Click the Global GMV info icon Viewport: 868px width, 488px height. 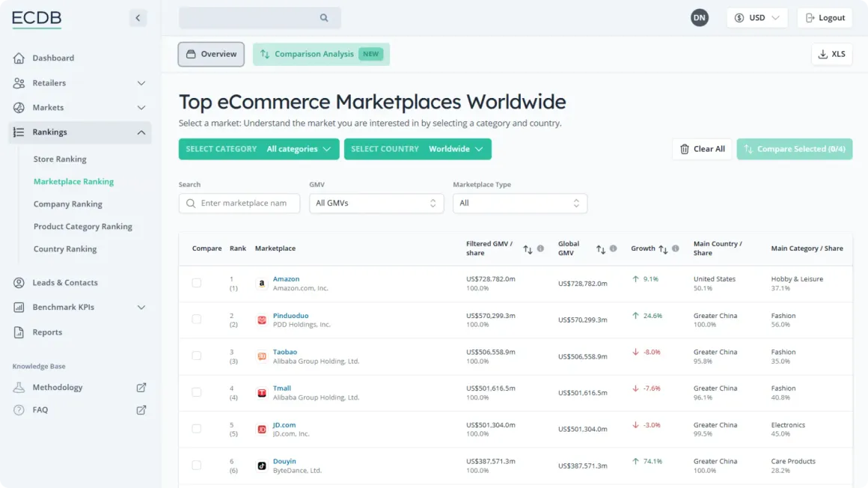(614, 248)
